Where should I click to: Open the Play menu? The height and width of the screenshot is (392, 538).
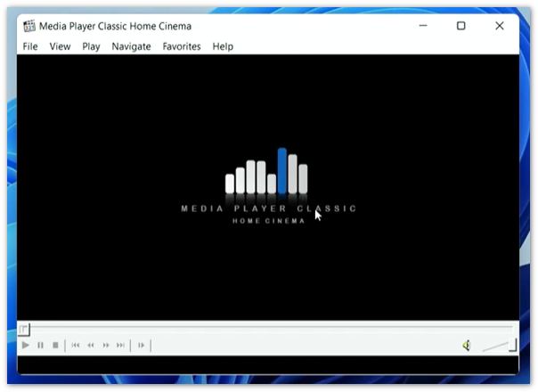click(91, 46)
